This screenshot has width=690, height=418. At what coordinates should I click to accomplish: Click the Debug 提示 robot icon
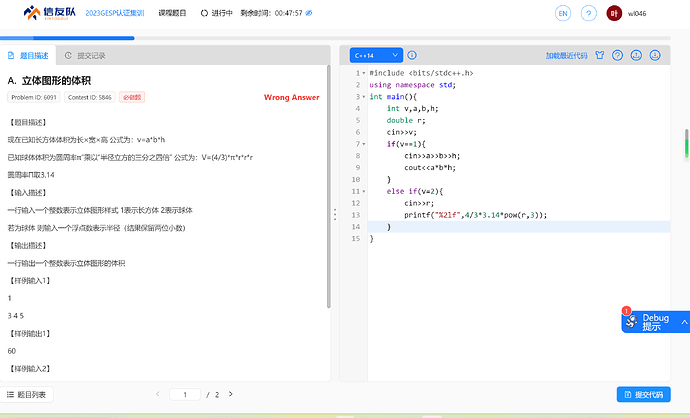pos(631,321)
